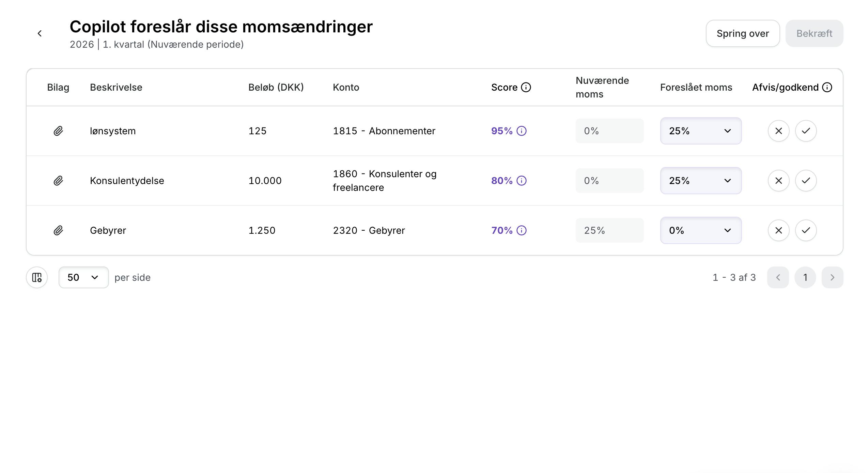868x473 pixels.
Task: Open the table column settings icon
Action: click(x=37, y=277)
